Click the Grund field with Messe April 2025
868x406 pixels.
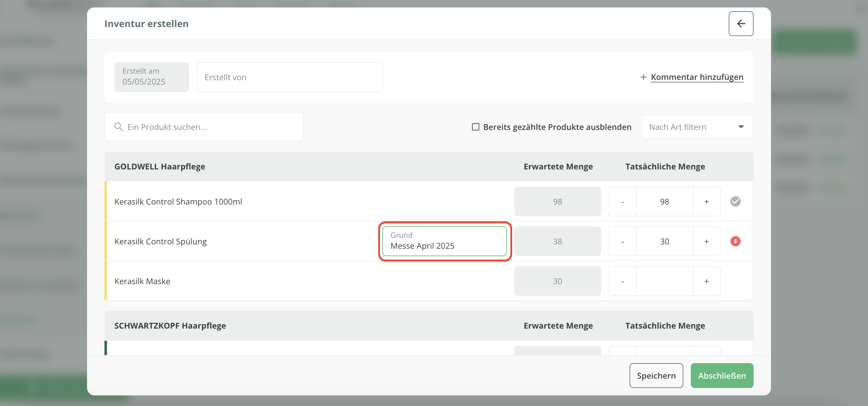pos(444,241)
